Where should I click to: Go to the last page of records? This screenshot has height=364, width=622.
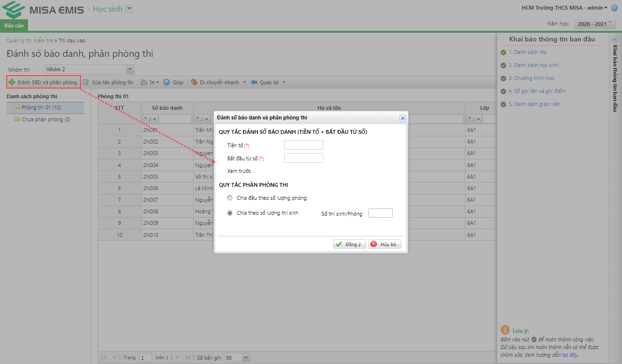(x=187, y=357)
